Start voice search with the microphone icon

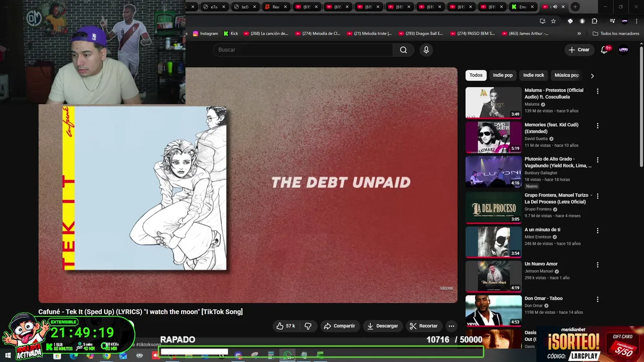(426, 50)
